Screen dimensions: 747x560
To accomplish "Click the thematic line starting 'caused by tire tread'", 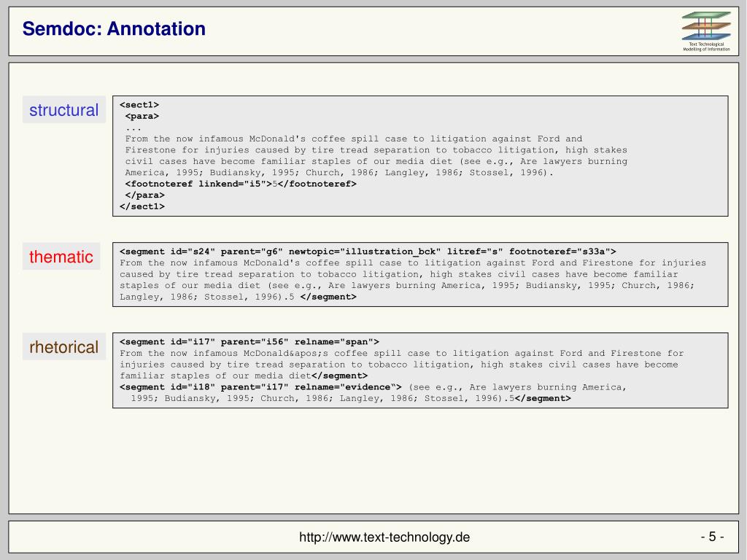I will coord(399,274).
